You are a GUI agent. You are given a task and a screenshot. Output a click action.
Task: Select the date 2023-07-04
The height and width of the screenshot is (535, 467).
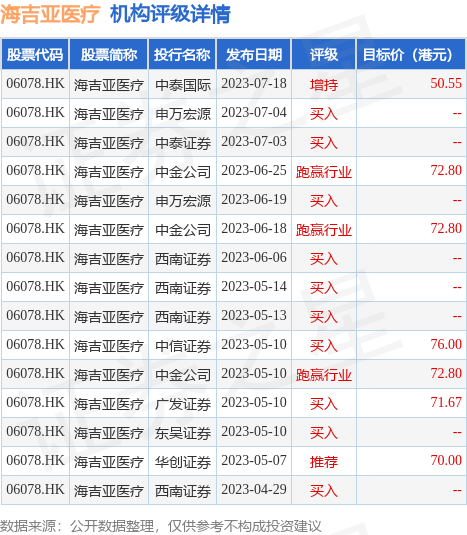pos(254,113)
